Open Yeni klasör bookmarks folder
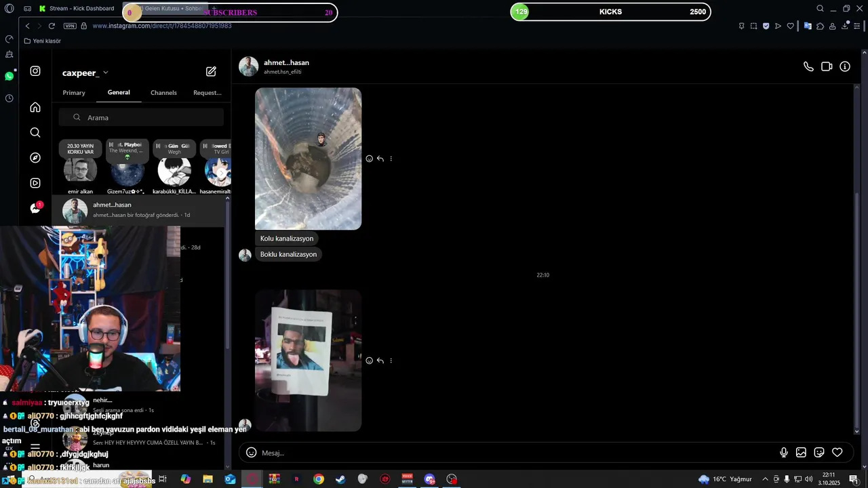 42,41
